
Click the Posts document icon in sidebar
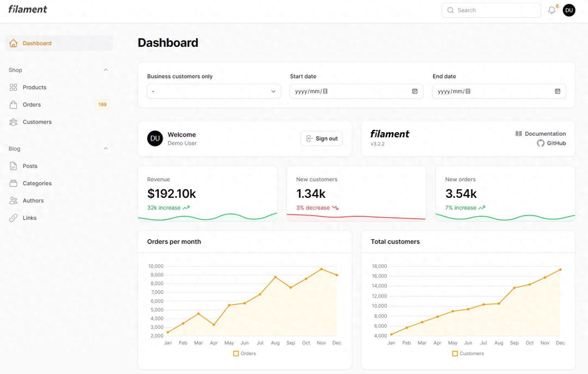tap(13, 166)
